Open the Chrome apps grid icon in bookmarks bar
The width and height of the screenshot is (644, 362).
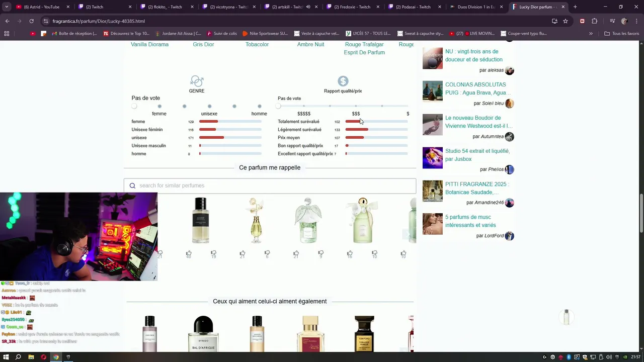[7, 34]
